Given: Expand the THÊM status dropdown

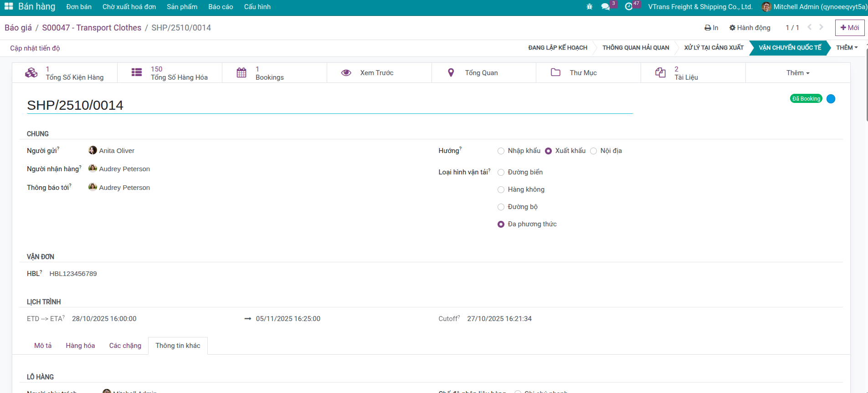Looking at the screenshot, I should [847, 48].
